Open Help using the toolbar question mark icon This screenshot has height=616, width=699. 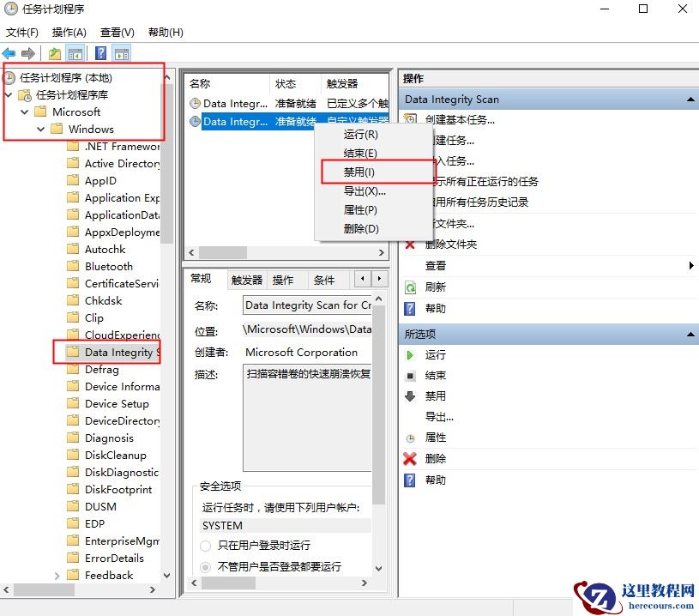click(x=100, y=52)
